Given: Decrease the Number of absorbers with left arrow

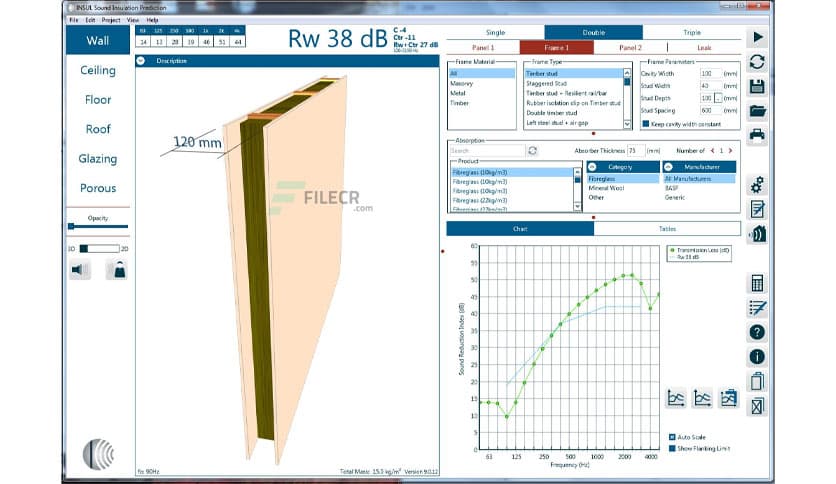Looking at the screenshot, I should pos(712,151).
